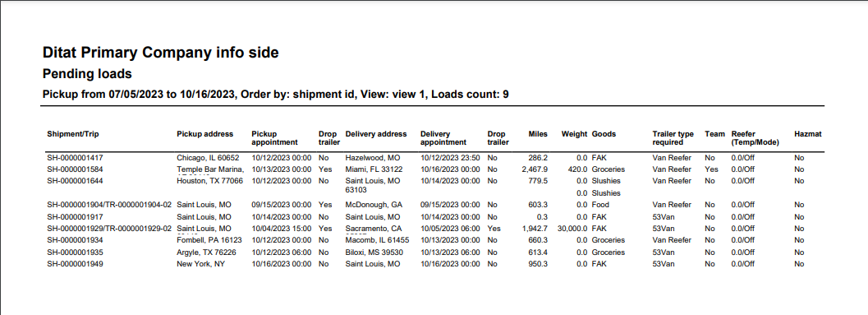Image resolution: width=868 pixels, height=315 pixels.
Task: Click the Trailer type required header
Action: pos(673,138)
